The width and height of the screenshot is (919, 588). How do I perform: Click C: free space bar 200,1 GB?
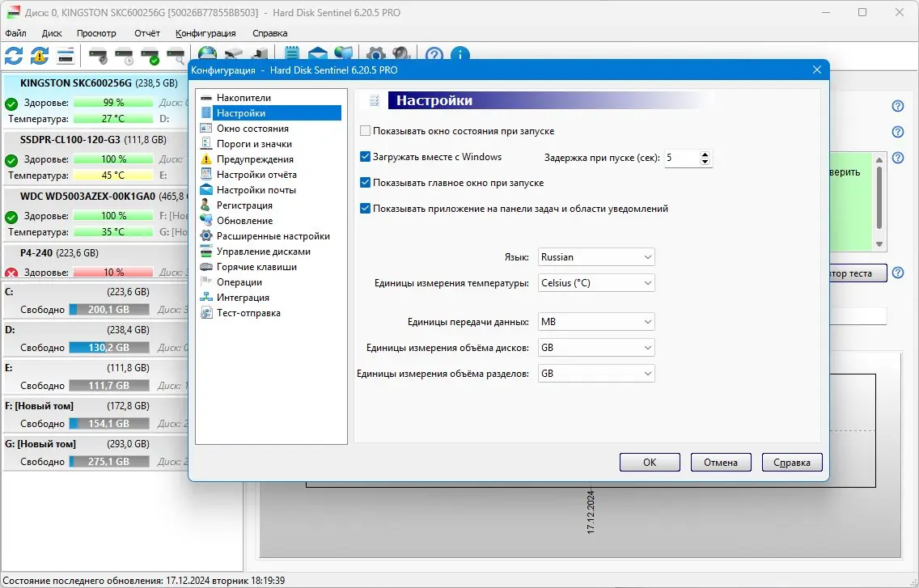click(x=109, y=309)
